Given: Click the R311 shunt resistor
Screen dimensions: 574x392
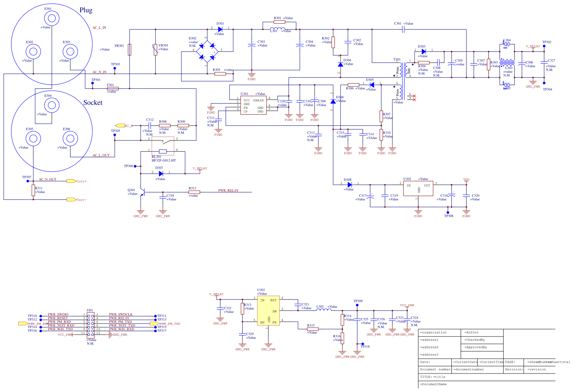Looking at the screenshot, I should pos(33,190).
